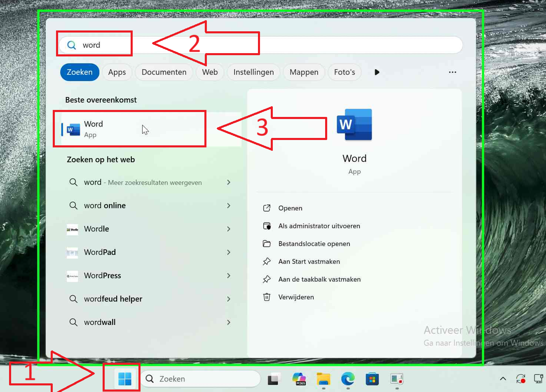Screen dimensions: 546x392
Task: Choose the Instellingen filter tab
Action: click(253, 72)
